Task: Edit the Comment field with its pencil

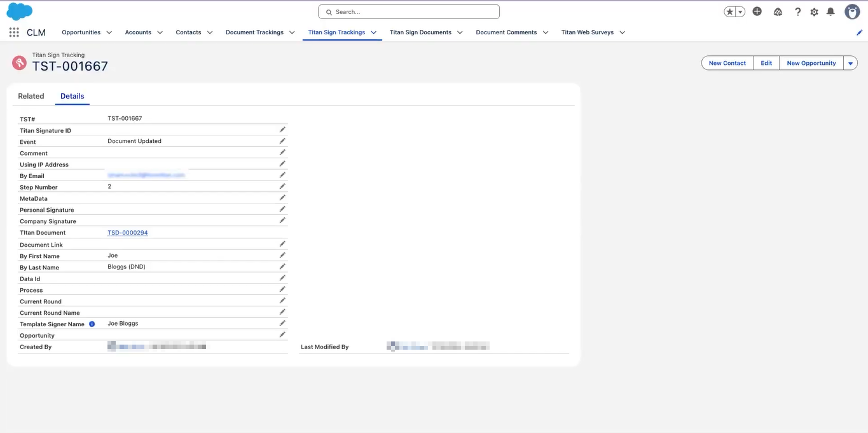Action: pyautogui.click(x=282, y=152)
